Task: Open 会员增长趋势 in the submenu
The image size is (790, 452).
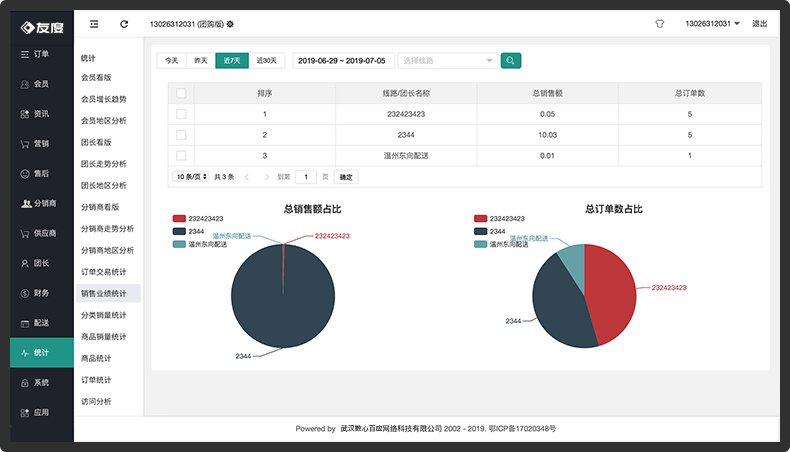Action: (104, 99)
